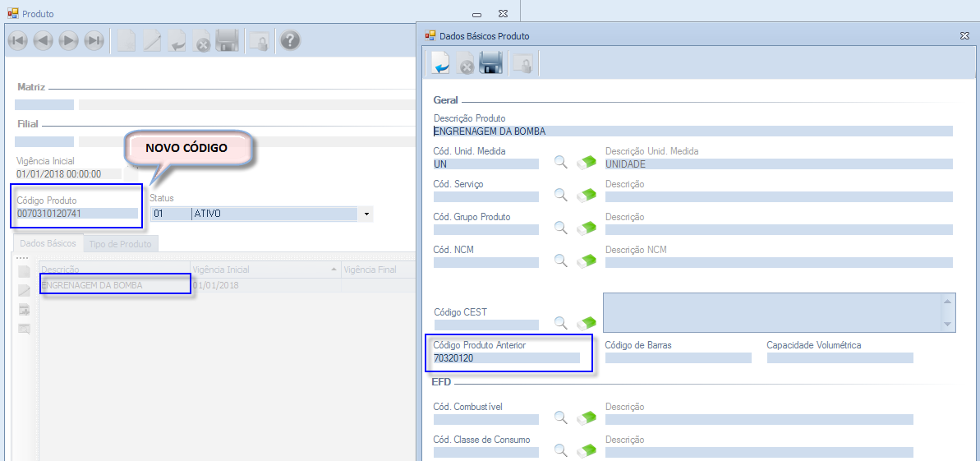
Task: Clear Cód. Classe de Consumo with green eraser
Action: pyautogui.click(x=587, y=449)
